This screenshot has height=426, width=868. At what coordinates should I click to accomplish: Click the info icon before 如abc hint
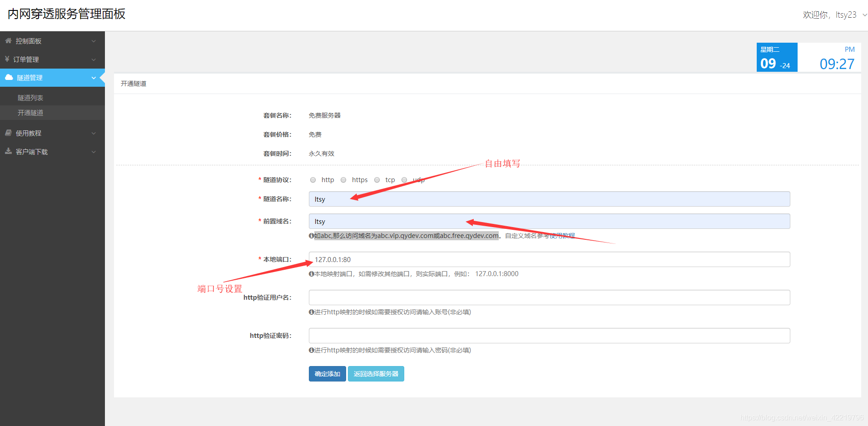(x=311, y=235)
